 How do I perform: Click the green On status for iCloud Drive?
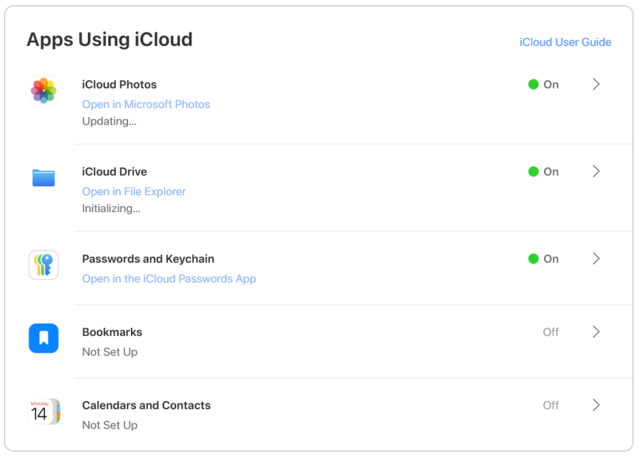click(x=543, y=172)
